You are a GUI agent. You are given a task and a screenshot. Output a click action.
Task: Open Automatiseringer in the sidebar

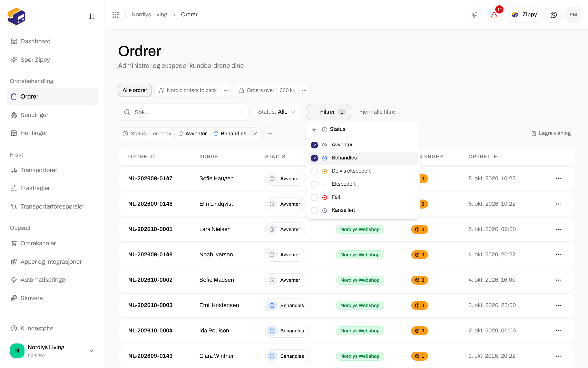pyautogui.click(x=52, y=280)
